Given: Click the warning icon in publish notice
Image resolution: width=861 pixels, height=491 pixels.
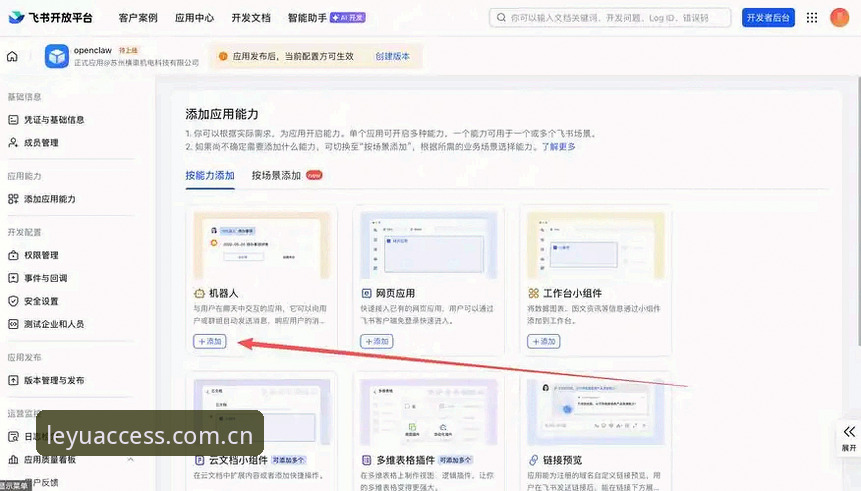Looking at the screenshot, I should coord(223,56).
